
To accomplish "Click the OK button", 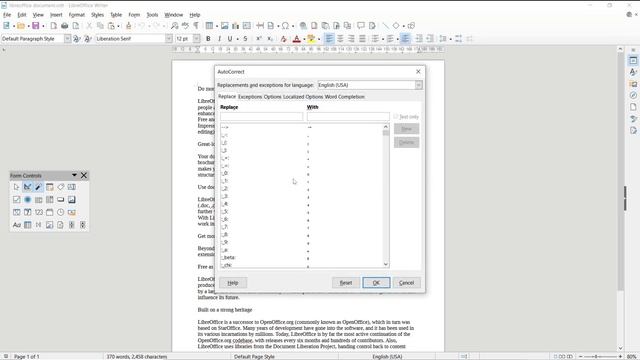I will [376, 282].
